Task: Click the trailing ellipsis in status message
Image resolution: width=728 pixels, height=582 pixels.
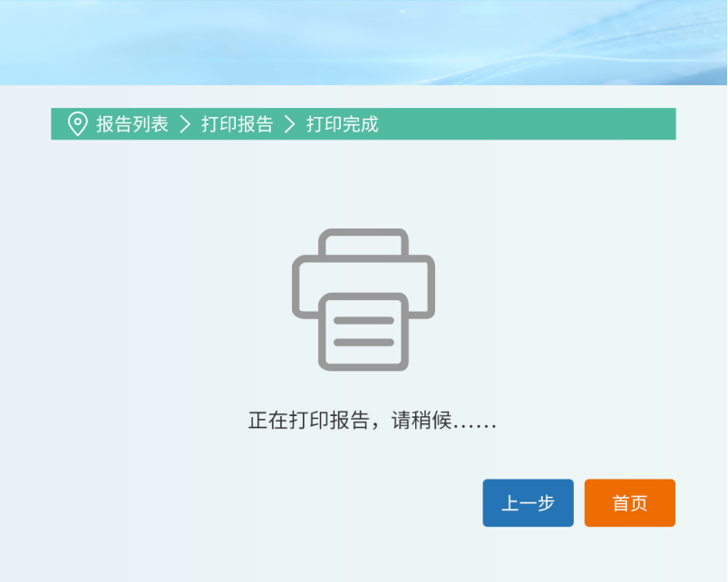Action: 475,423
